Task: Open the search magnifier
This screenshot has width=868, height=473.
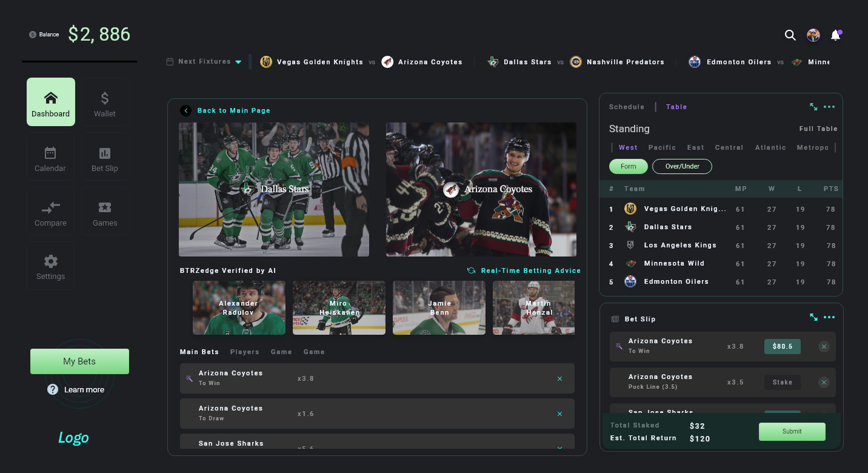Action: tap(790, 35)
